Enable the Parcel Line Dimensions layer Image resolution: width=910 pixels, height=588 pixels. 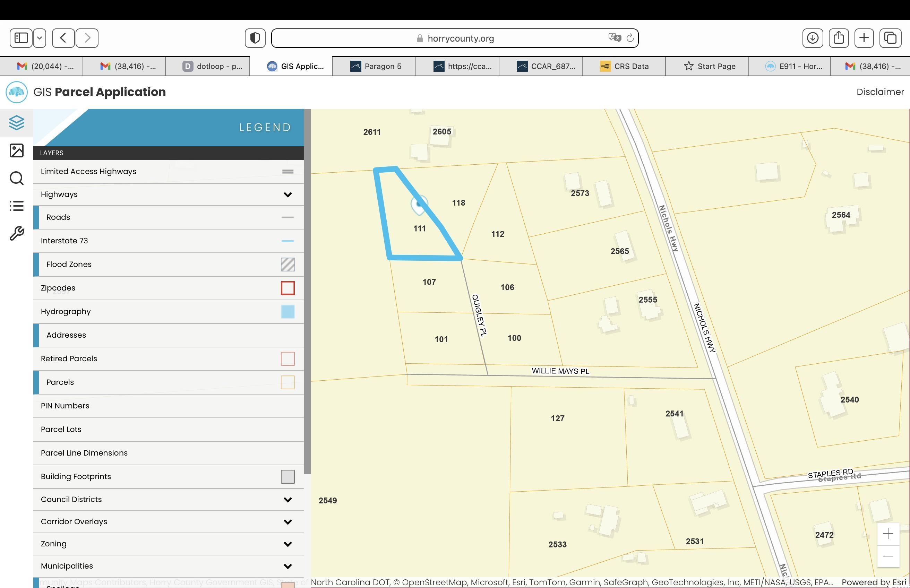click(x=84, y=453)
